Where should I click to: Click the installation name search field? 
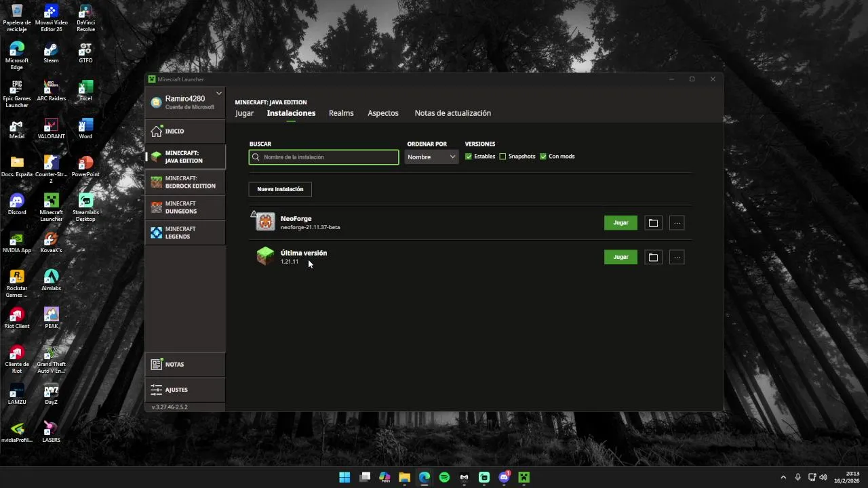(x=324, y=157)
